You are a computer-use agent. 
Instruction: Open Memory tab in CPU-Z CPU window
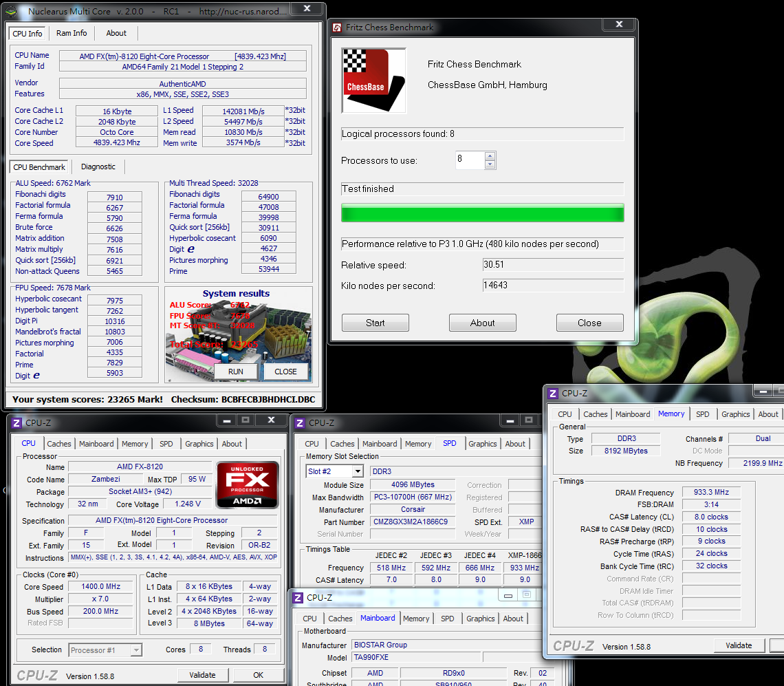click(x=135, y=444)
